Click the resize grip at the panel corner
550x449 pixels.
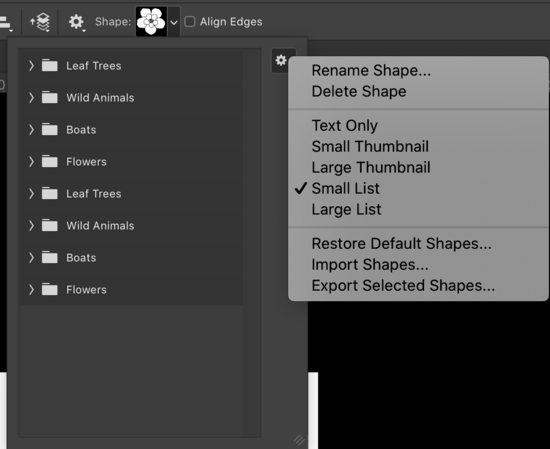point(299,439)
